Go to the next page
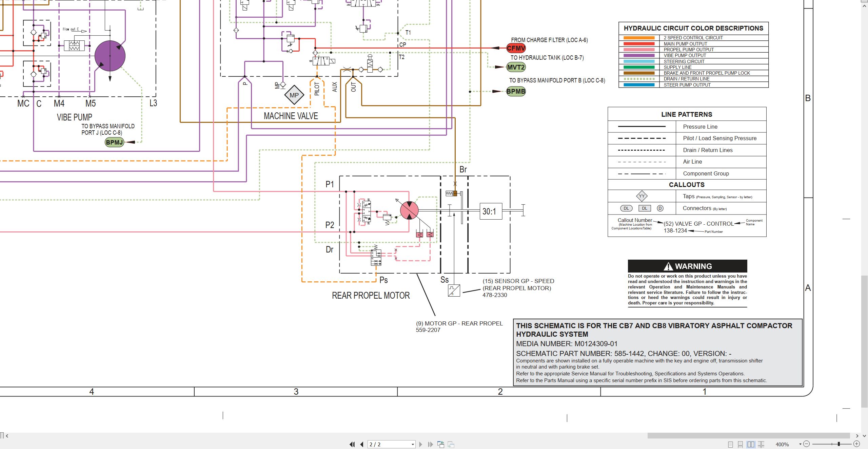The image size is (868, 449). 421,444
